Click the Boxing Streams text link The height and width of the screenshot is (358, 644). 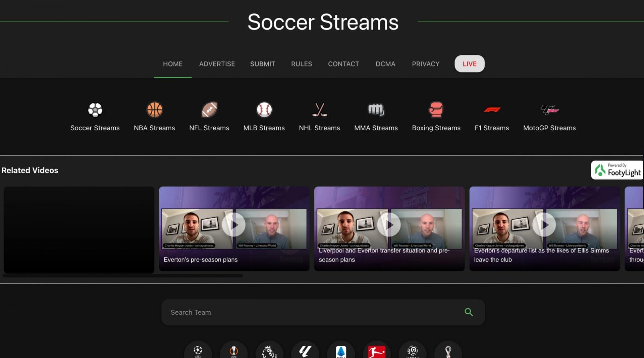coord(436,128)
